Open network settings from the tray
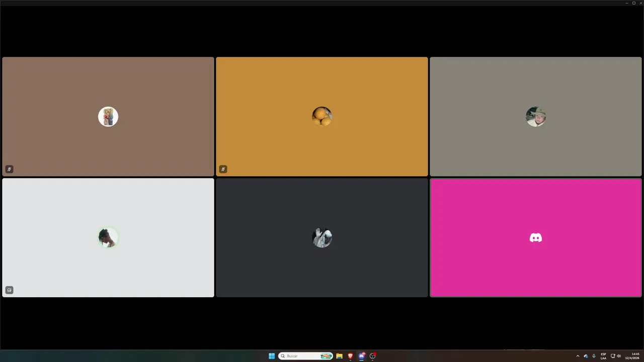 (x=613, y=356)
